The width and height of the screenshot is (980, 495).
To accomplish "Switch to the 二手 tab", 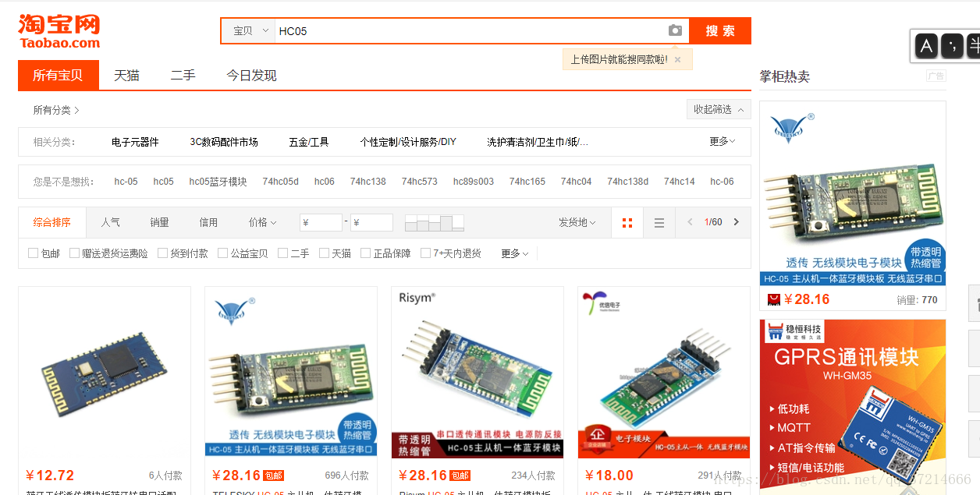I will tap(183, 76).
